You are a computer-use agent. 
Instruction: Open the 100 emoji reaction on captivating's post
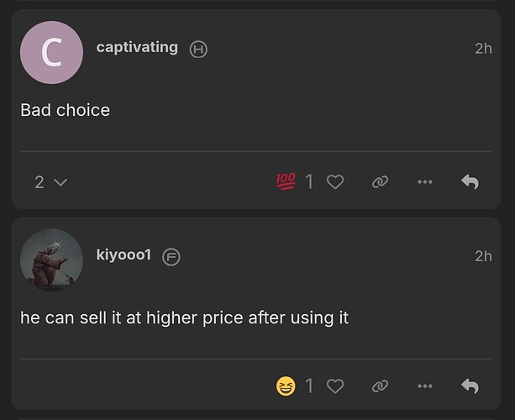[286, 181]
